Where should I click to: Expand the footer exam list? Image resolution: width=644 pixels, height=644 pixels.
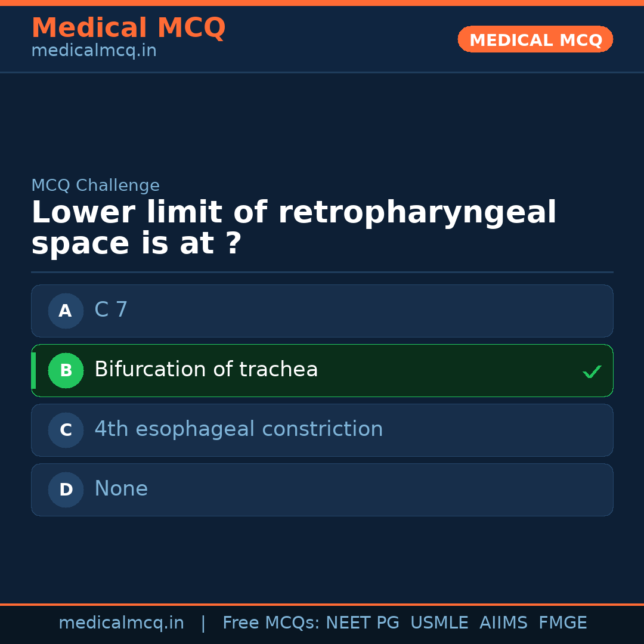pos(404,623)
